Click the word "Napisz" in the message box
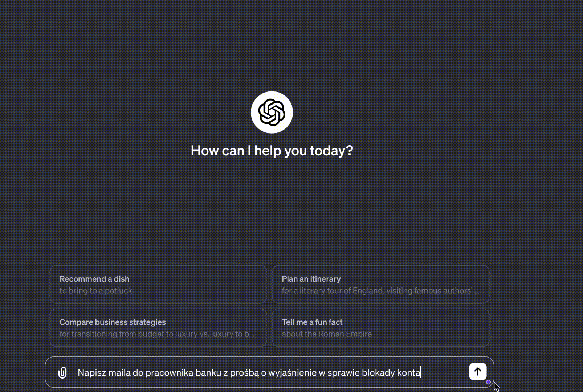 pos(91,373)
